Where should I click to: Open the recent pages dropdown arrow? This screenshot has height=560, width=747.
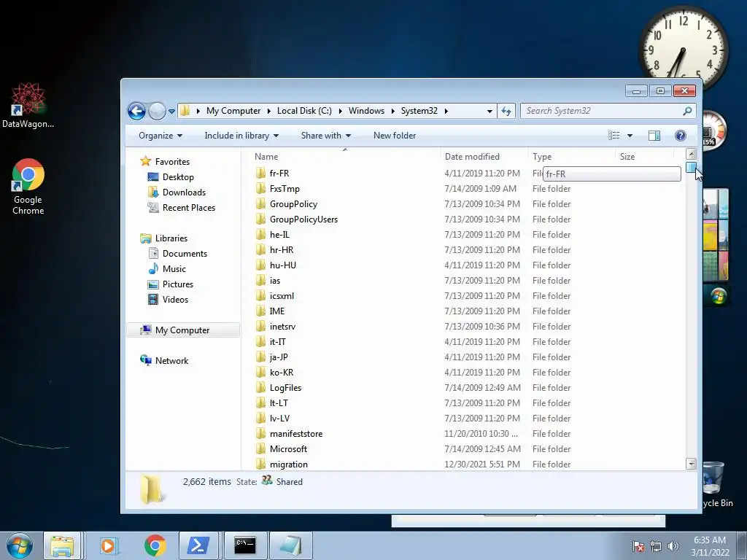click(171, 112)
